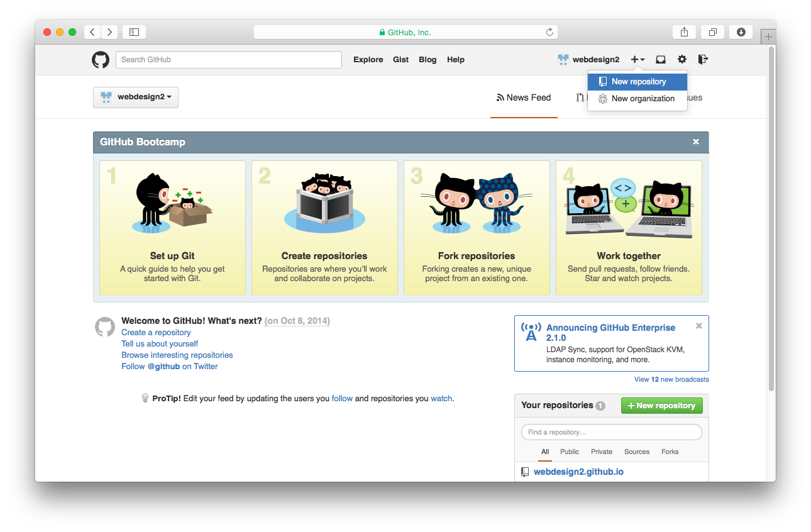This screenshot has height=532, width=811.
Task: Open account settings via the gear icon
Action: tap(681, 59)
